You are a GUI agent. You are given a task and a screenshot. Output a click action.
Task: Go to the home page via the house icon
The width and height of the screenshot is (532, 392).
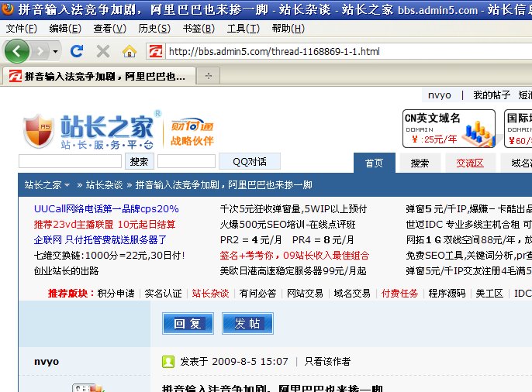[130, 51]
